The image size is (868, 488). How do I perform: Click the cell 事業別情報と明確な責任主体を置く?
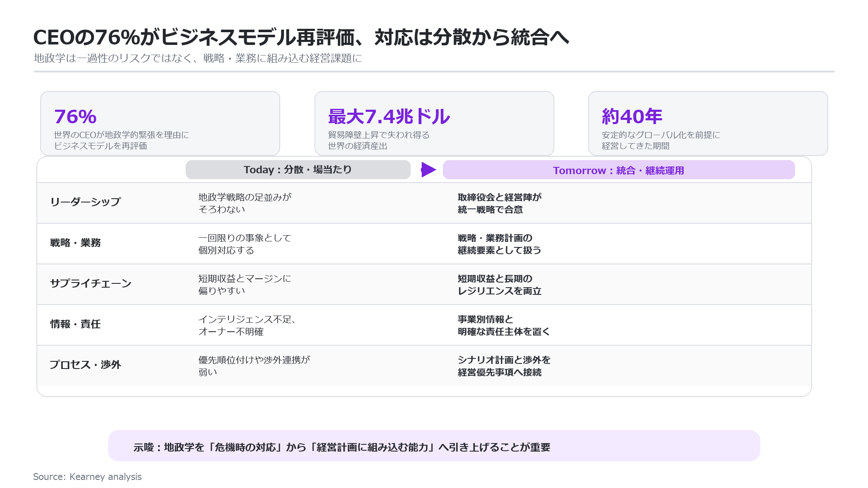pyautogui.click(x=504, y=325)
